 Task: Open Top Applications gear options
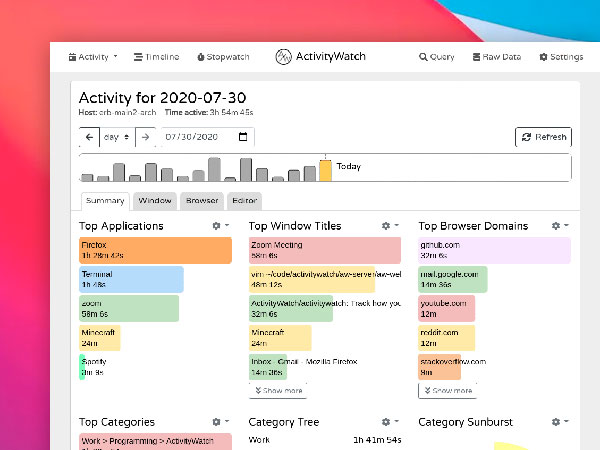click(x=220, y=226)
